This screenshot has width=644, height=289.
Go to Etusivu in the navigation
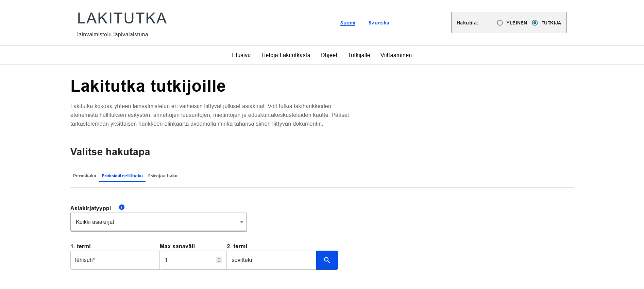click(x=241, y=55)
